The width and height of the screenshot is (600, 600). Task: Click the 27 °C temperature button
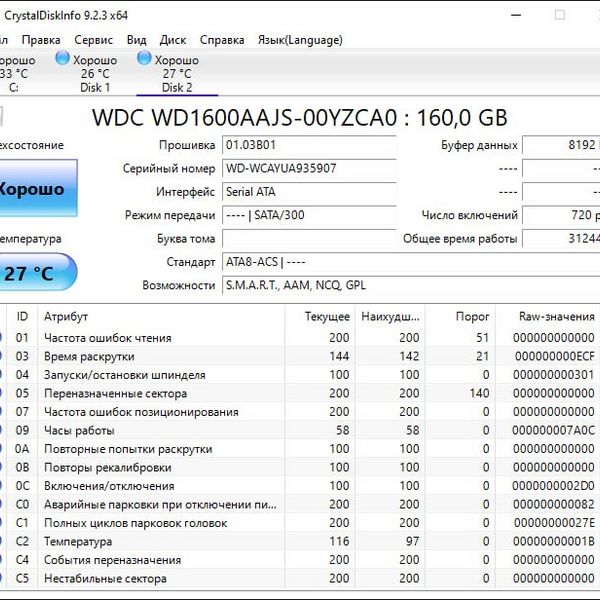coord(38,272)
